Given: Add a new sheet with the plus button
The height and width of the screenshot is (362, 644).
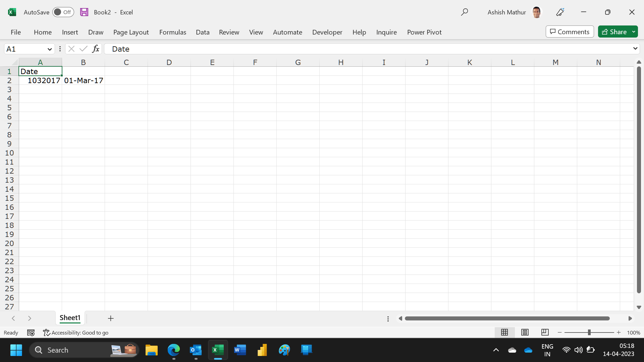Looking at the screenshot, I should (x=111, y=318).
